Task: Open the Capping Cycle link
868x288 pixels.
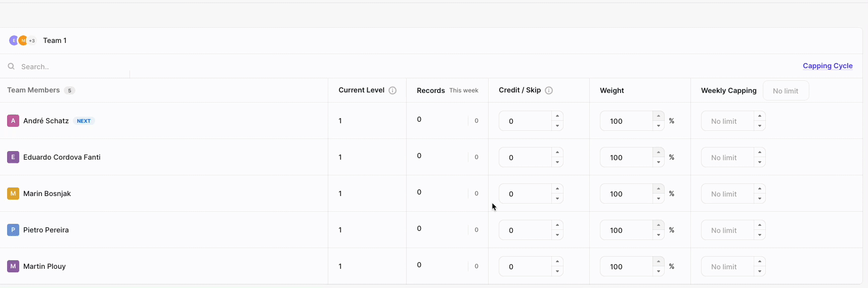Action: point(828,66)
